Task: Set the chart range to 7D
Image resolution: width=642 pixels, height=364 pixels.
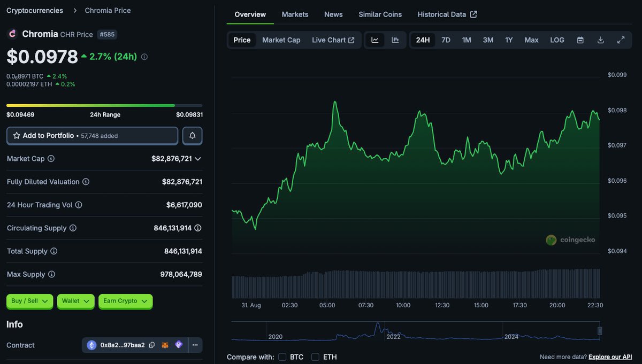Action: 446,40
